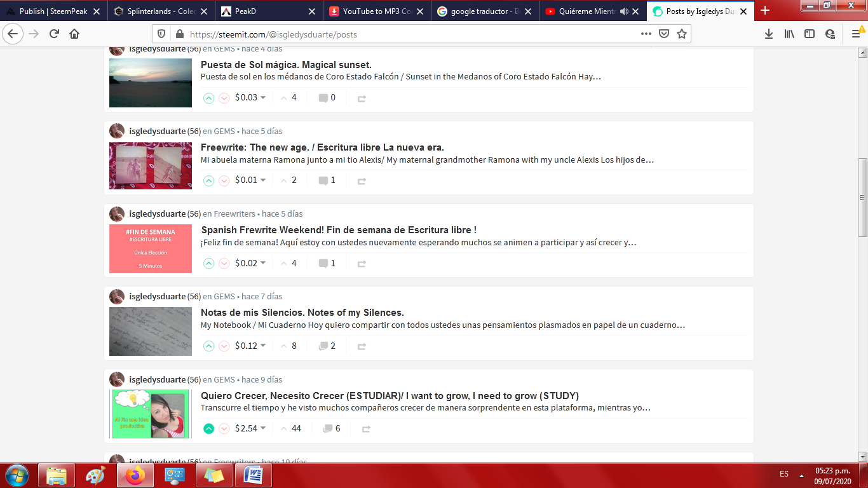Viewport: 868px width, 488px height.
Task: Open comments on Spanish Frewrite Weekend post
Action: pyautogui.click(x=327, y=263)
